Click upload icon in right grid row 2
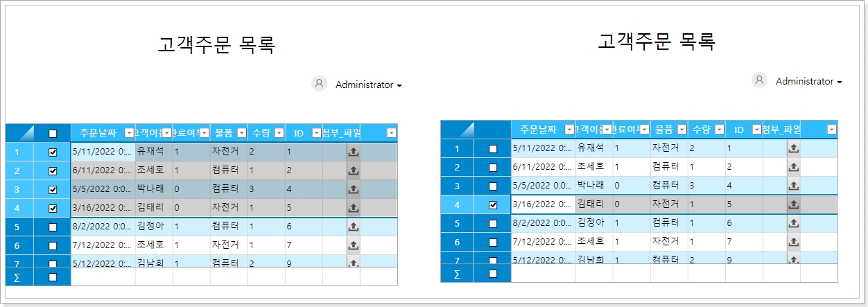The width and height of the screenshot is (868, 307). click(793, 167)
